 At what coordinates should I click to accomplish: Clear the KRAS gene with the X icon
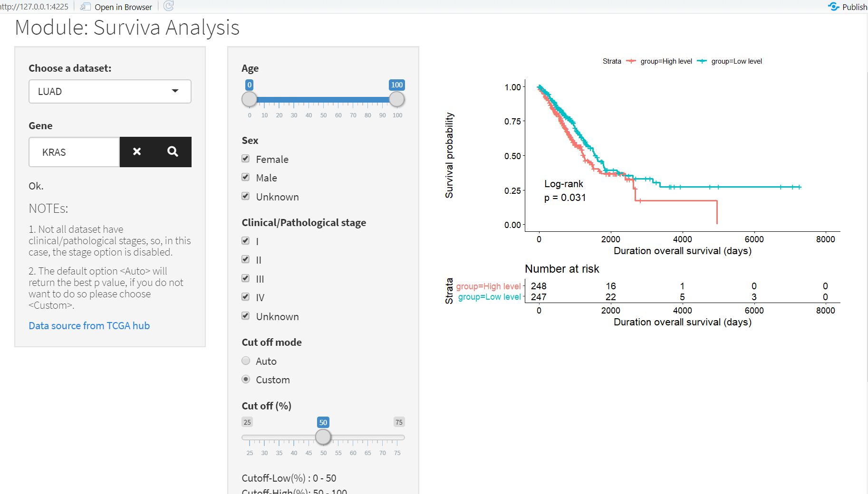coord(137,152)
